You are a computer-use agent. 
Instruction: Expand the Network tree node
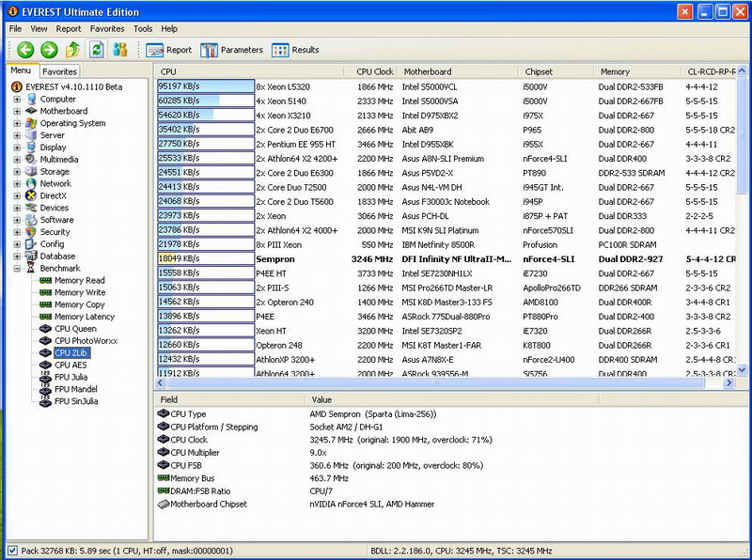[17, 183]
